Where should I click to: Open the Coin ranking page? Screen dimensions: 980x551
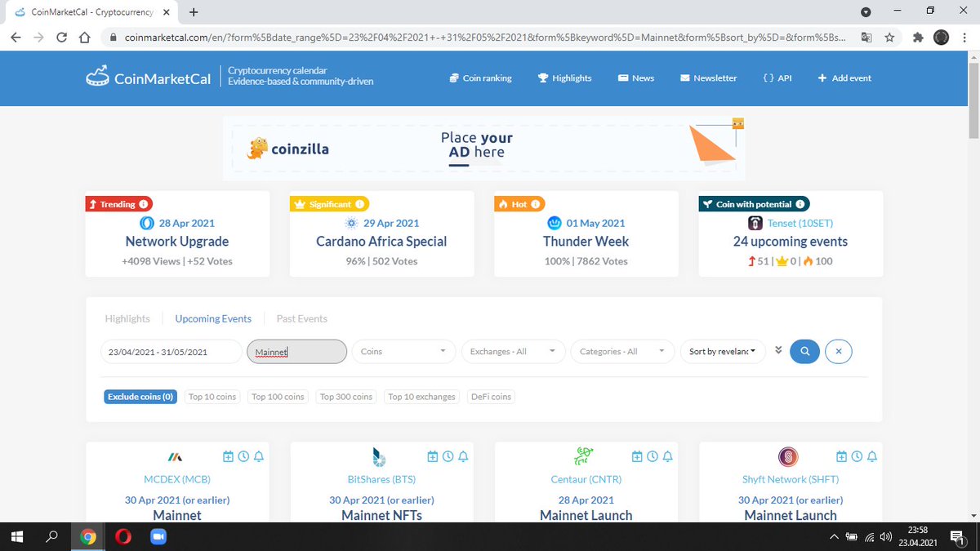(x=481, y=78)
